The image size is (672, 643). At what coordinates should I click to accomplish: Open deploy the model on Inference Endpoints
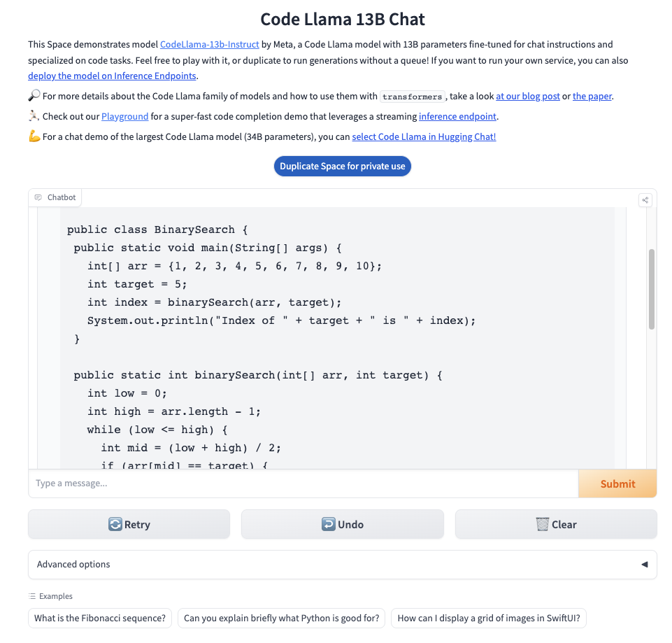tap(112, 76)
